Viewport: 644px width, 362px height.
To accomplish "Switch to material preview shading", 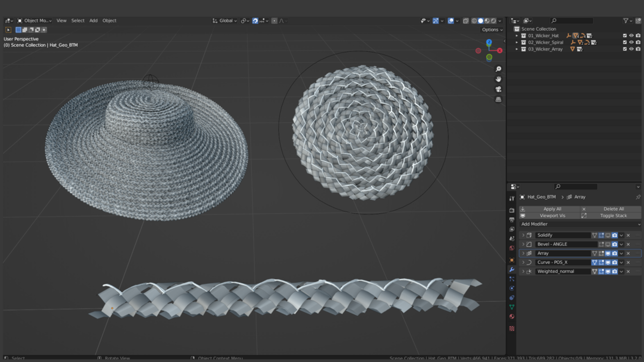I will pos(487,21).
